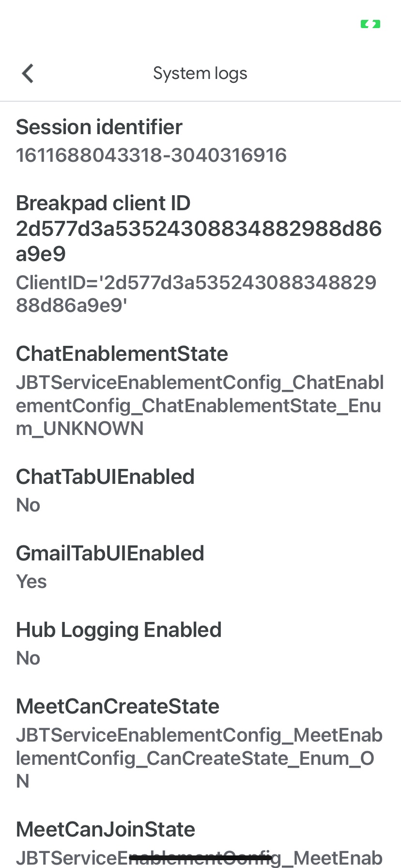This screenshot has height=868, width=401.
Task: Select the MeetCanJoinState heading
Action: click(x=106, y=829)
